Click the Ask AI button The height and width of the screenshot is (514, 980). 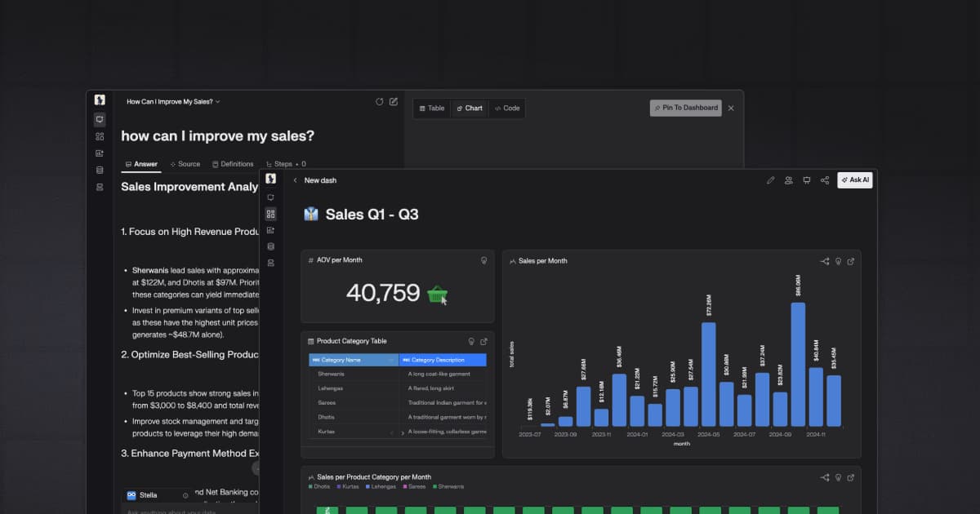[854, 180]
